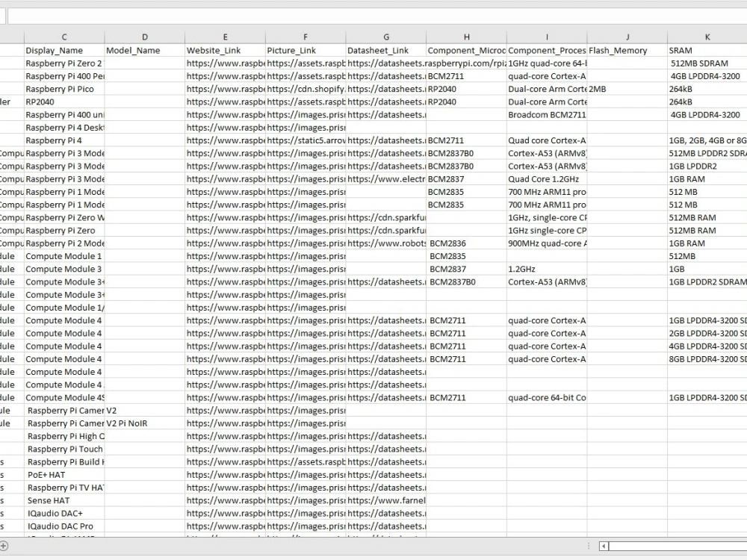Select the 2MB Flash_Memory cell
This screenshot has height=560, width=747.
pos(627,89)
